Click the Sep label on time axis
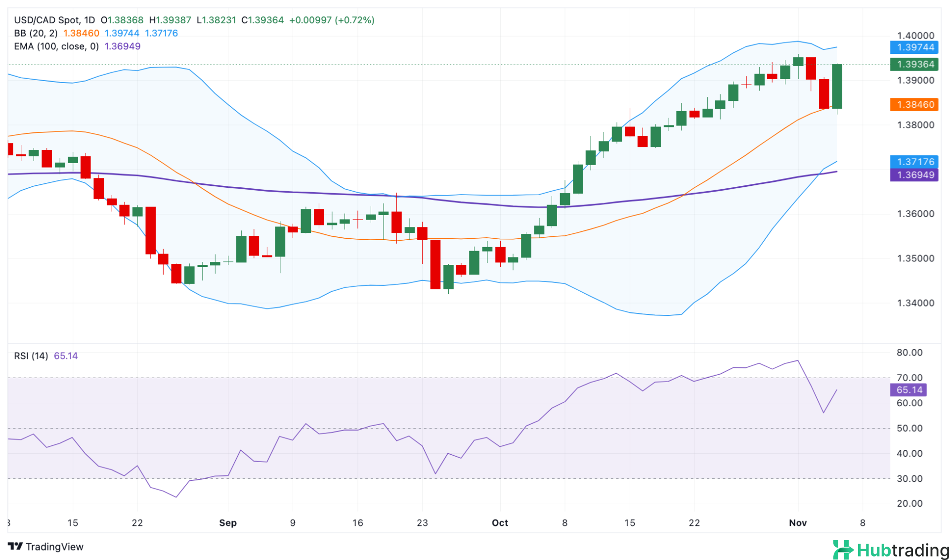This screenshot has width=949, height=560. pos(228,523)
